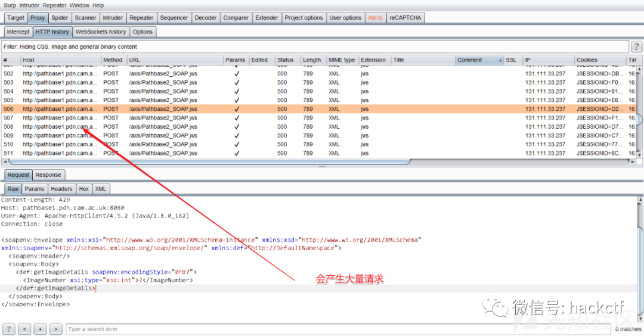Click the Params checkmark in row 503
The width and height of the screenshot is (644, 336).
click(237, 82)
